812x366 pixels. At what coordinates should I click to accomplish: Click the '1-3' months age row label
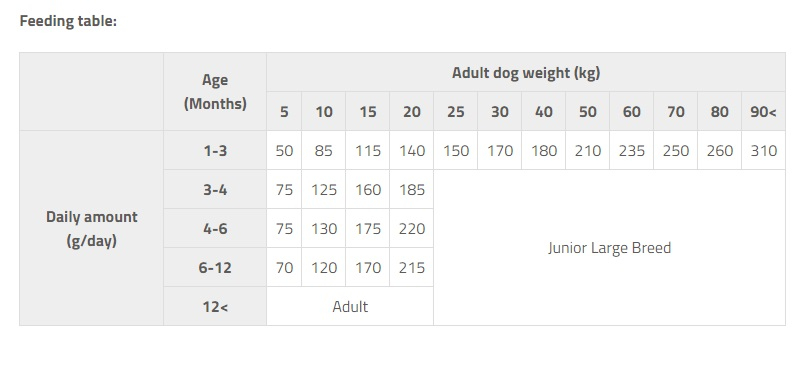(x=215, y=151)
